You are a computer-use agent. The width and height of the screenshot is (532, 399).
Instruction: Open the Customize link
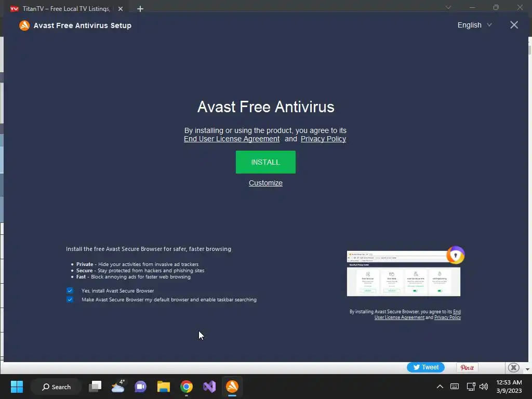[x=265, y=183]
